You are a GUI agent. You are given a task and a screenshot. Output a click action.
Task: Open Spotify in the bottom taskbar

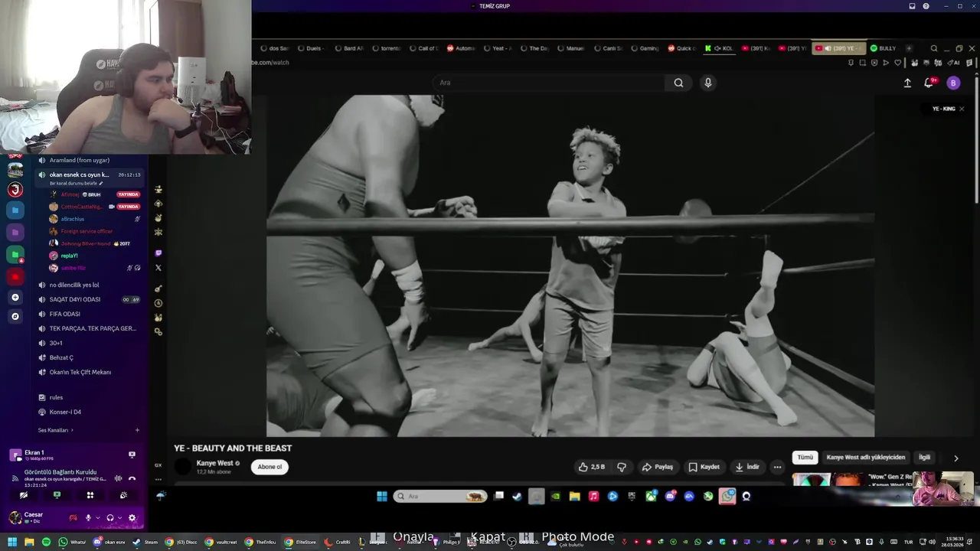46,542
